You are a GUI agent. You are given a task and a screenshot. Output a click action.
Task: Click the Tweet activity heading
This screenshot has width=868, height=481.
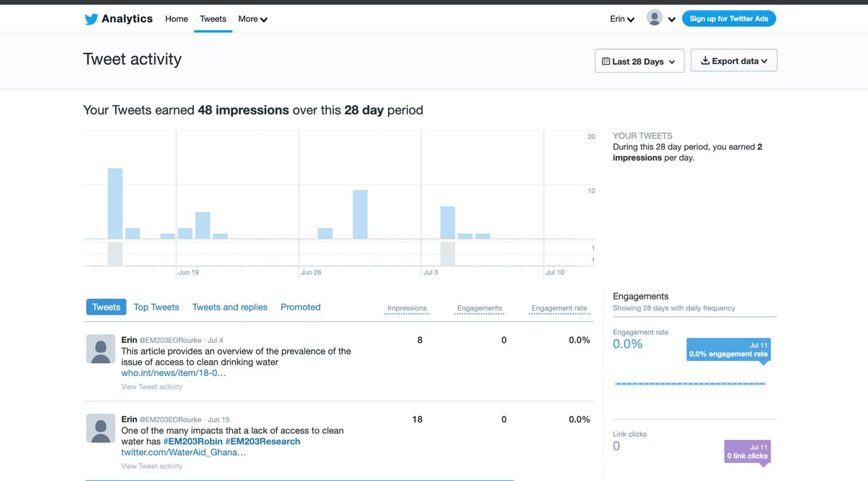pos(132,59)
